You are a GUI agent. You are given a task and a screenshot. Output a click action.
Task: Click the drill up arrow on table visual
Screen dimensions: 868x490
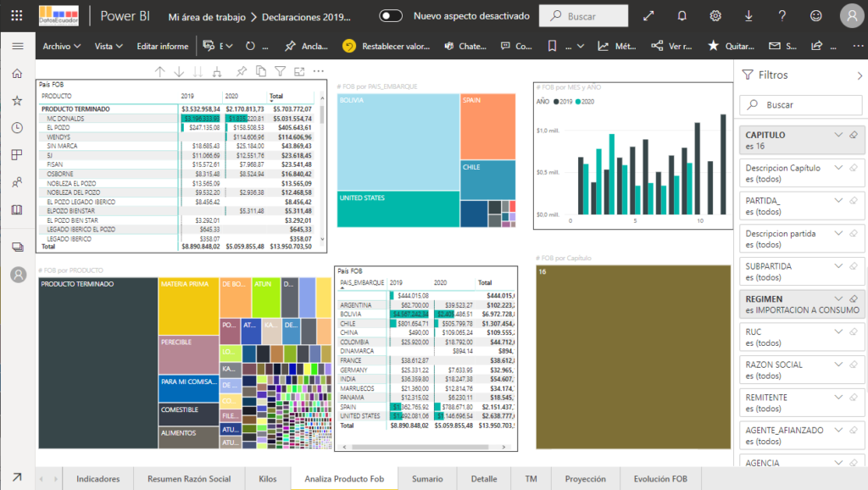point(160,71)
